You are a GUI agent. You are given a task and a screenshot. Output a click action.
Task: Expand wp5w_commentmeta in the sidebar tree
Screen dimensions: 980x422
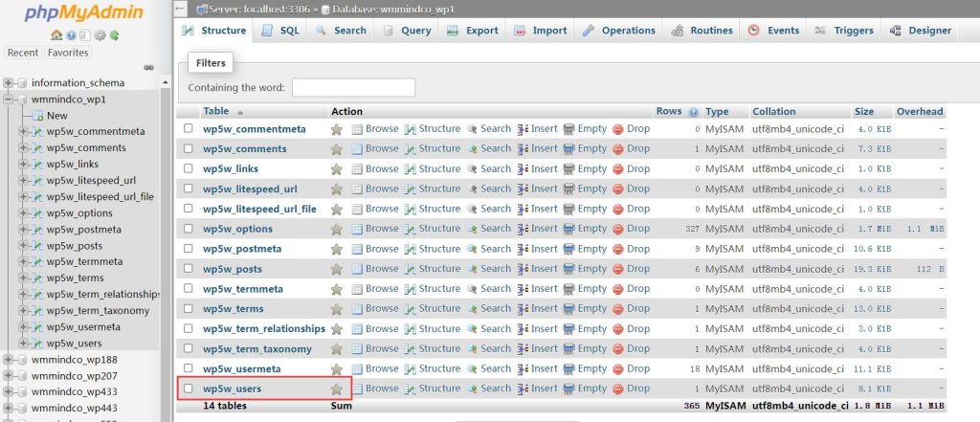point(23,131)
